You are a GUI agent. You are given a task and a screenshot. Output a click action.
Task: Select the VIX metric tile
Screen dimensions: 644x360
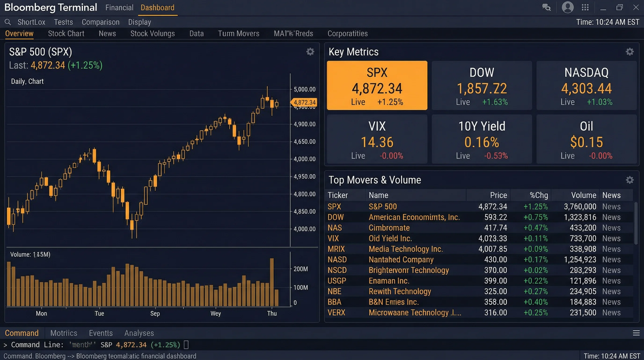click(x=377, y=139)
